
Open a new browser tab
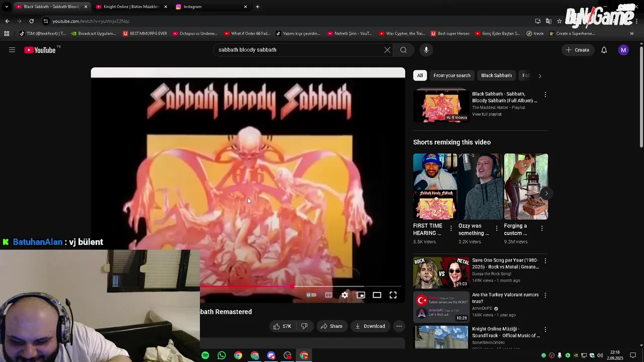(x=257, y=7)
